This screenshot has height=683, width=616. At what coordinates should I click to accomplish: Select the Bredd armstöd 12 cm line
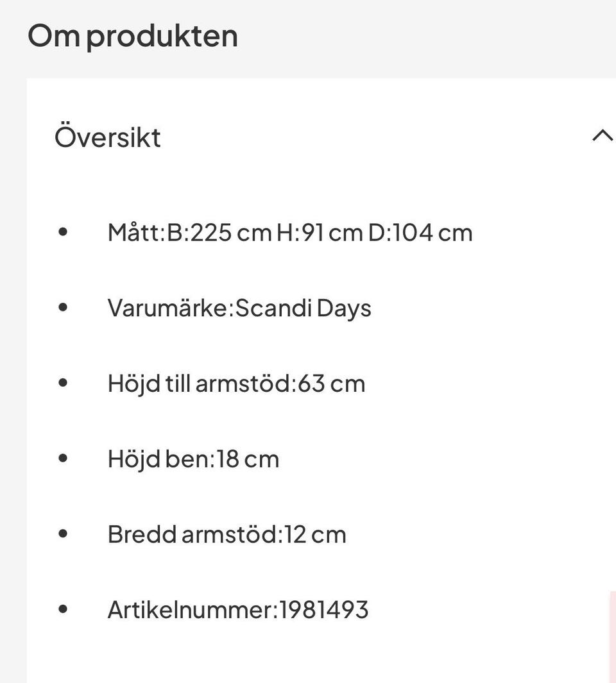coord(227,533)
